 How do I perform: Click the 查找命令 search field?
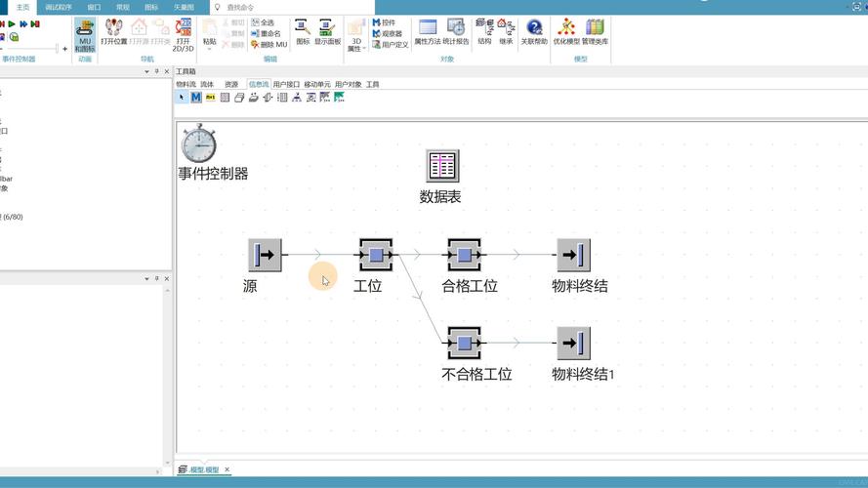pyautogui.click(x=292, y=7)
